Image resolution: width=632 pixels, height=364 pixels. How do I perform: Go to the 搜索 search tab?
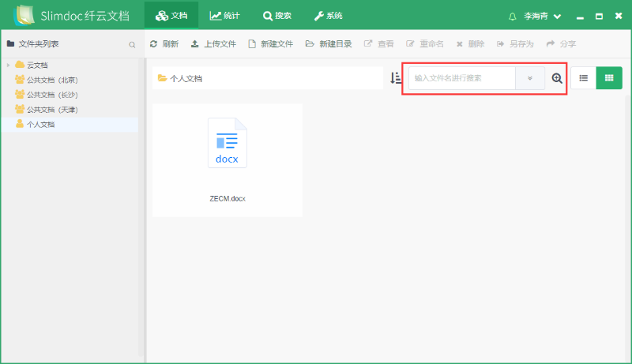click(276, 16)
